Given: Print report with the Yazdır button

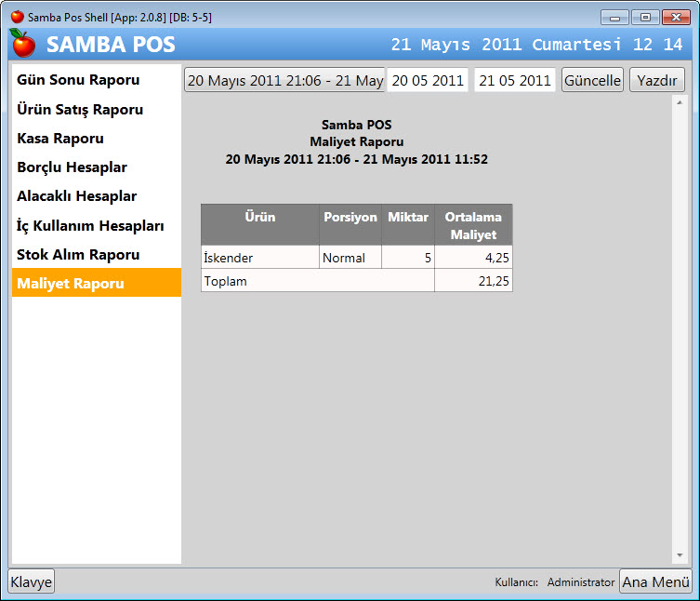Looking at the screenshot, I should click(656, 80).
